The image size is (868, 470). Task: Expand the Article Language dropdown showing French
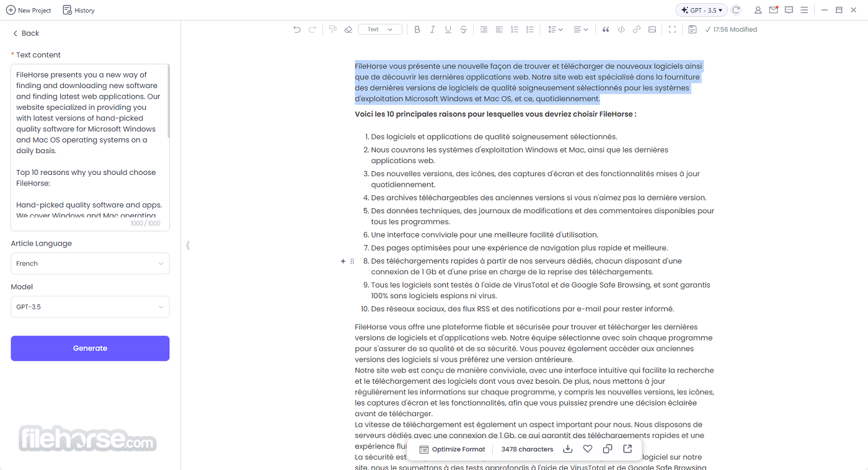pyautogui.click(x=90, y=264)
